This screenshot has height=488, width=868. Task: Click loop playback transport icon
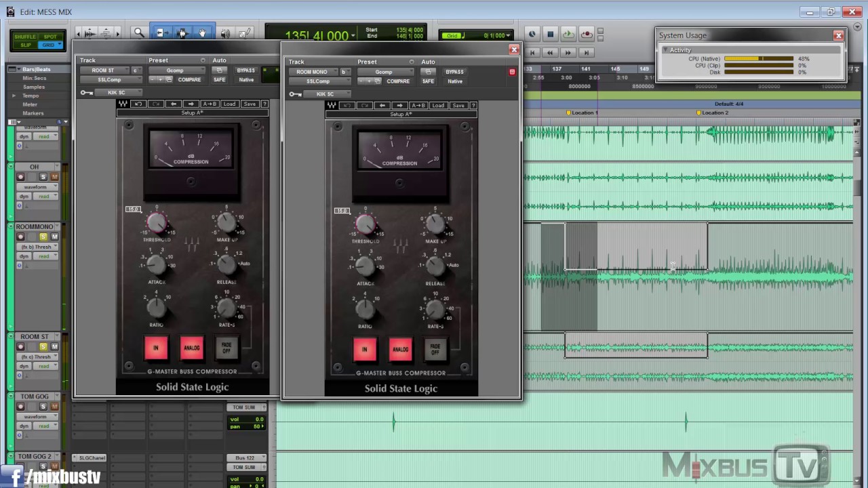point(568,35)
